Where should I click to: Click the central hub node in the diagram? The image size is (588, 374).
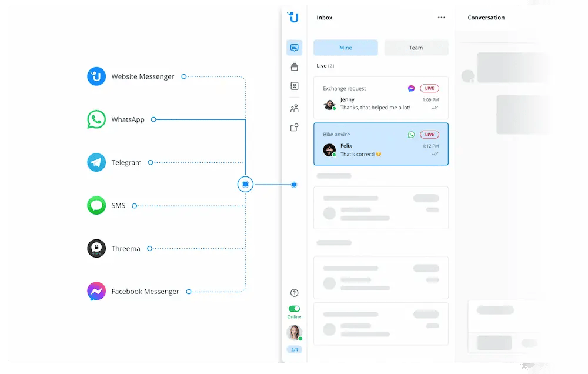[x=245, y=184]
